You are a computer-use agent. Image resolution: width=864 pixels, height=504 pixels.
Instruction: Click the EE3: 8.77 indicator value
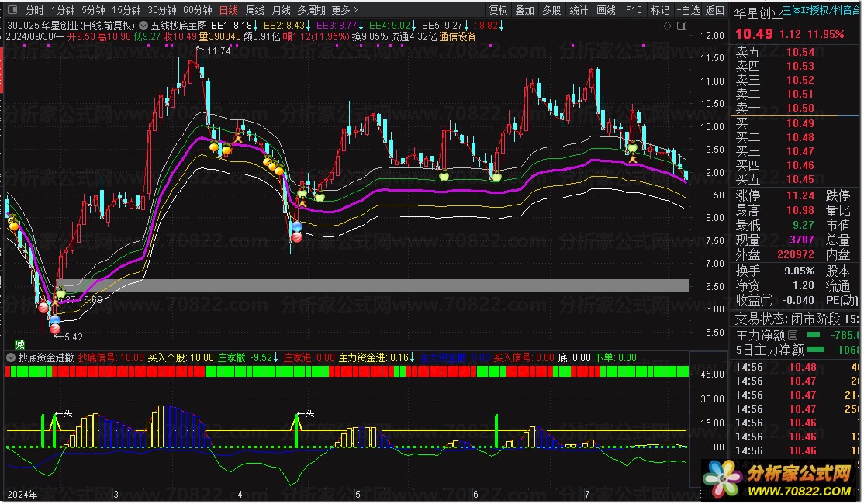pyautogui.click(x=337, y=26)
